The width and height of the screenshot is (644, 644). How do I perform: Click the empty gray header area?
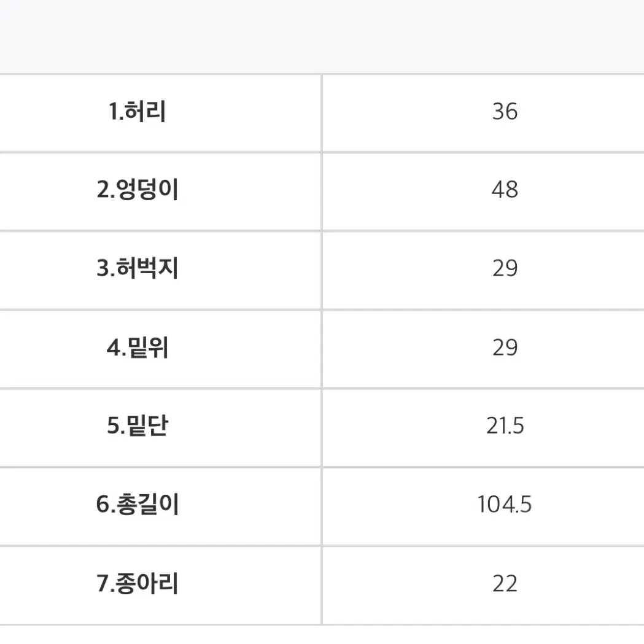tap(322, 37)
